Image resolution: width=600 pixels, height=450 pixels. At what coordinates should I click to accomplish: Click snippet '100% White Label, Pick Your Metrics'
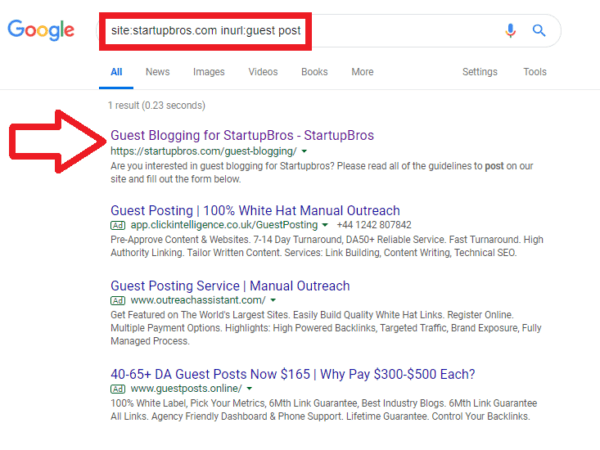[324, 410]
